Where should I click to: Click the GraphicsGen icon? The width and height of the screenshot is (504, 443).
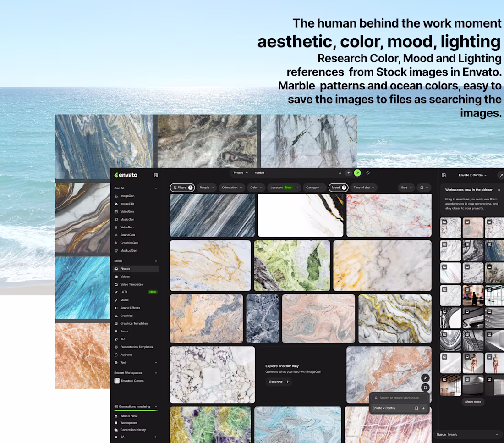point(116,243)
